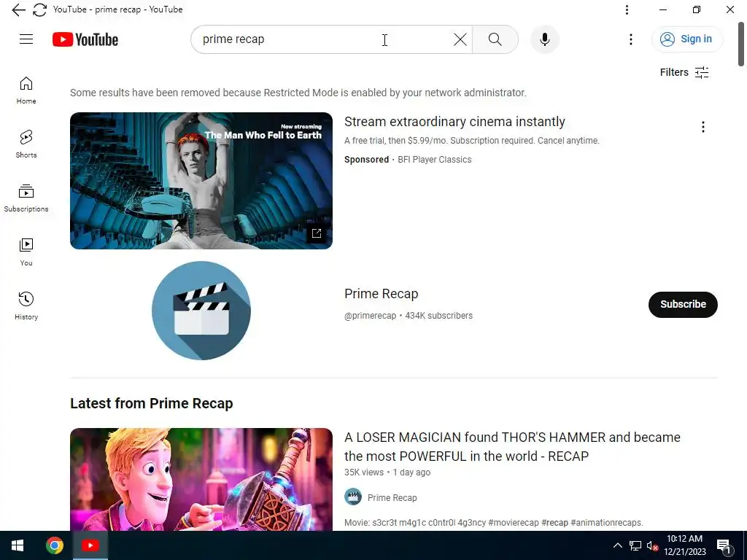Open A LOSER MAGICIAN found THOR'S HAMMER title
The image size is (747, 560).
pos(512,447)
